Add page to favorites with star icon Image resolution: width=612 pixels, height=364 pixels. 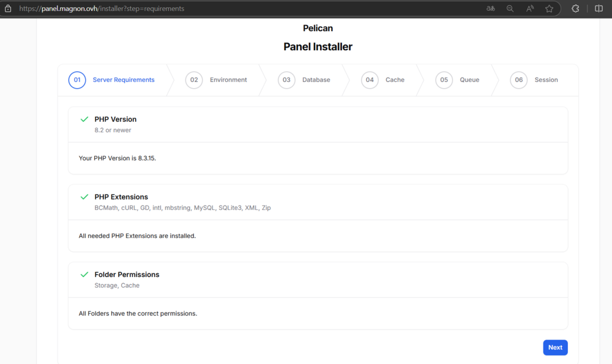(549, 8)
